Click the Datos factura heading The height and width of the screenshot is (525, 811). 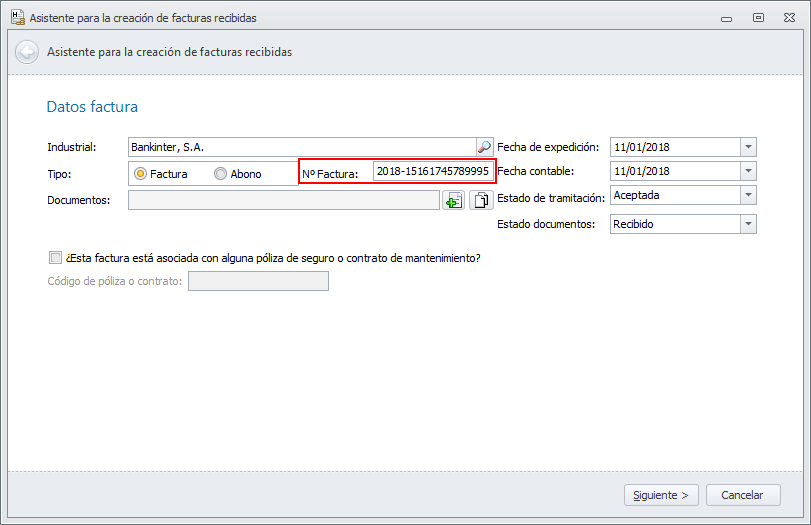92,107
